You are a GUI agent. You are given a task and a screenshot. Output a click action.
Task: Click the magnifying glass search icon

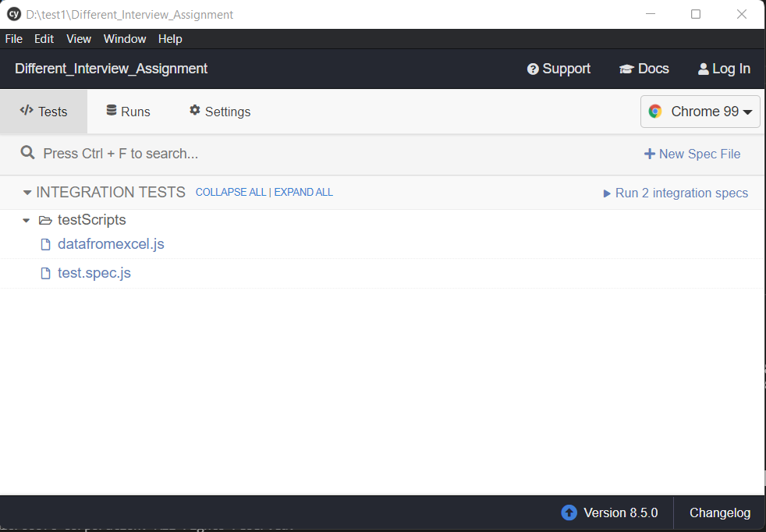27,153
